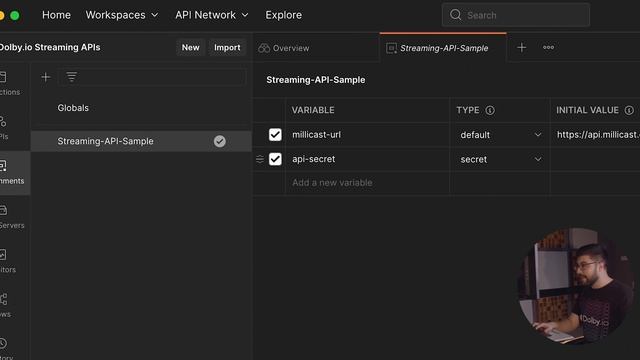Click the Search field at top
This screenshot has height=360, width=640.
coord(516,15)
